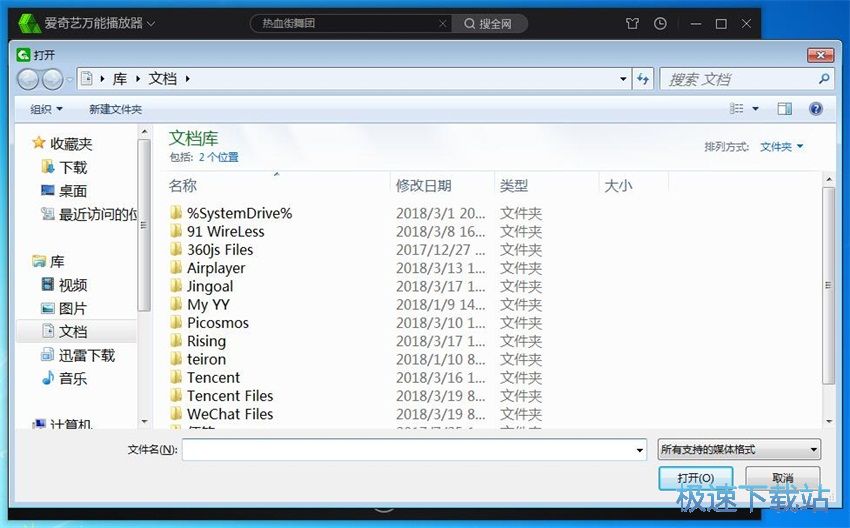Image resolution: width=850 pixels, height=528 pixels.
Task: Clear the player search box with the x icon
Action: [443, 23]
